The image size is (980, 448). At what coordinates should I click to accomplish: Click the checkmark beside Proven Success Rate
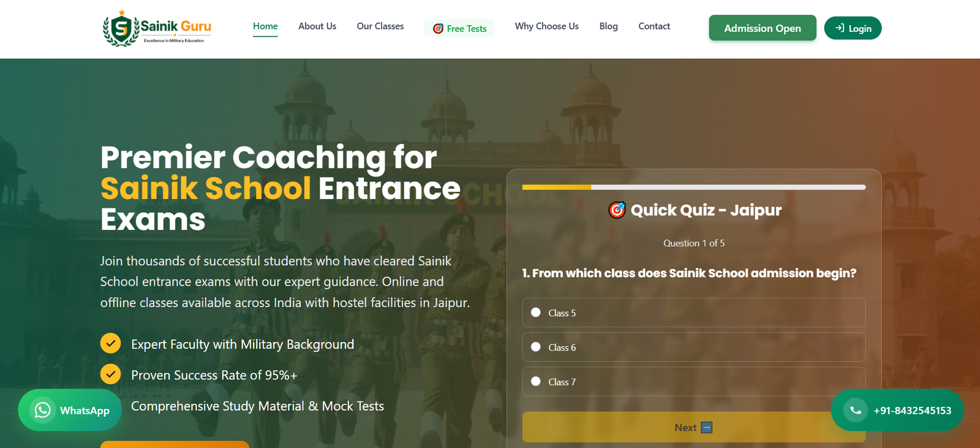111,374
